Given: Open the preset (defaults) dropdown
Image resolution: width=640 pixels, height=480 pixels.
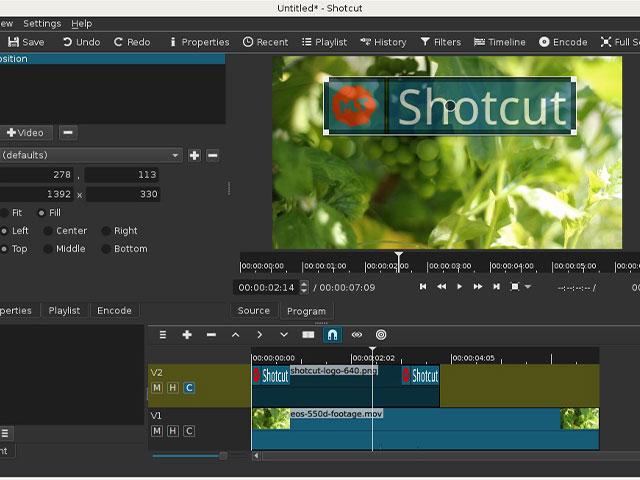Looking at the screenshot, I should click(90, 155).
